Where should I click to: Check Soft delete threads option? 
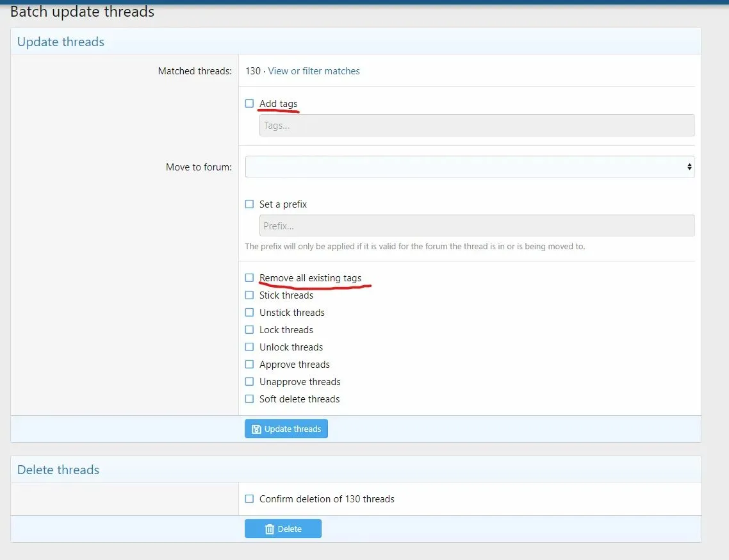[249, 399]
